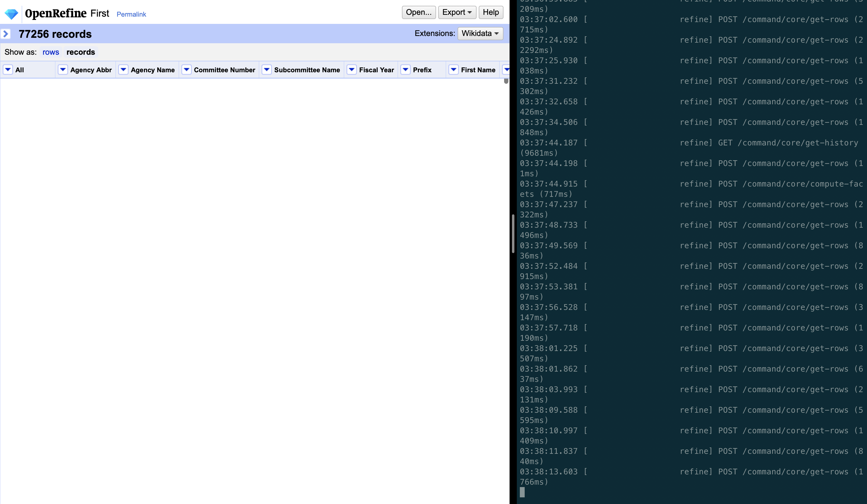Open Agency Abbr column dropdown

pyautogui.click(x=63, y=70)
